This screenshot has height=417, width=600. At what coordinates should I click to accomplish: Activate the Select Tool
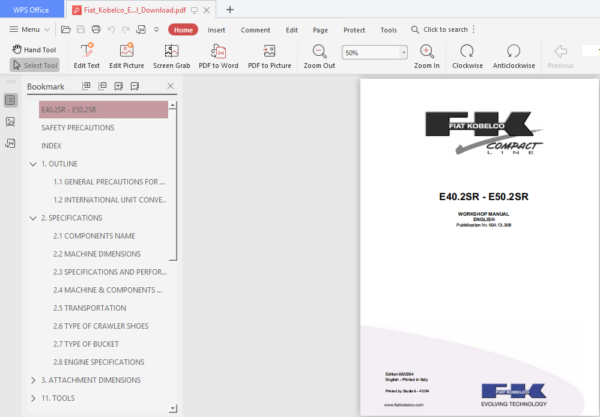[x=35, y=65]
